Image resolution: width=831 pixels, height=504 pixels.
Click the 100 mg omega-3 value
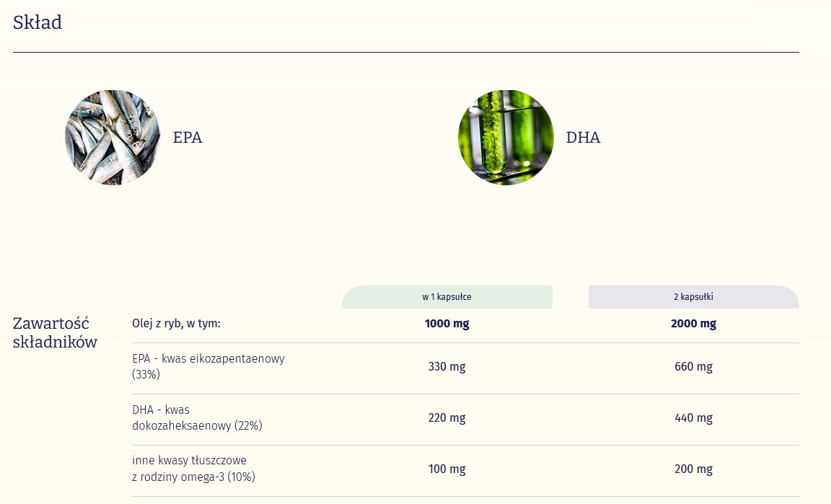coord(447,469)
